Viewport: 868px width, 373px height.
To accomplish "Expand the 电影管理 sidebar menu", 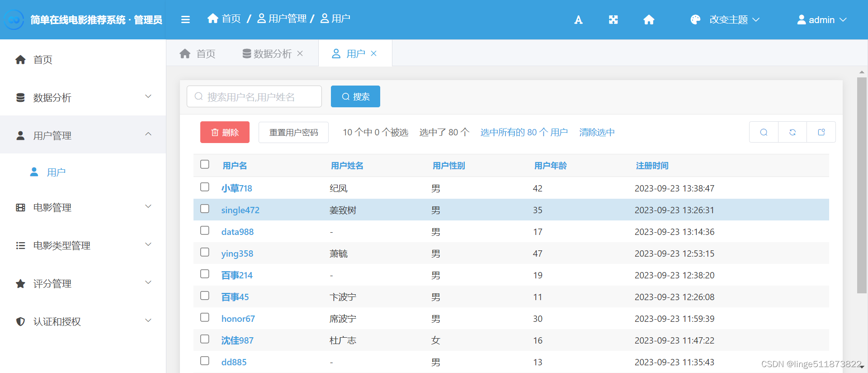I will pos(148,206).
